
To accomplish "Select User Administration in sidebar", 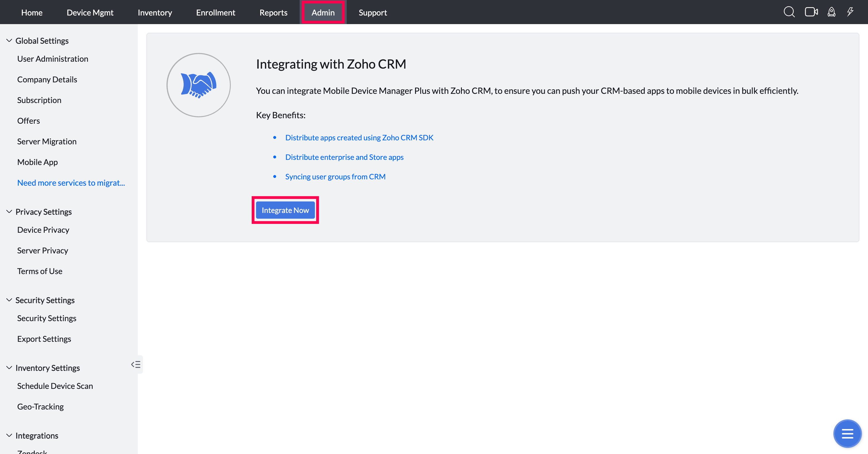I will (53, 59).
